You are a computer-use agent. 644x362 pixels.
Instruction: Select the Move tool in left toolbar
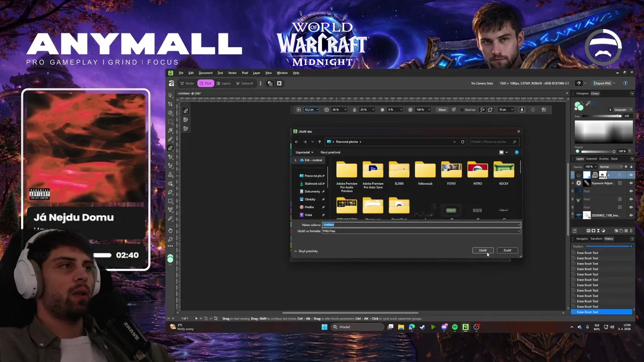[170, 95]
